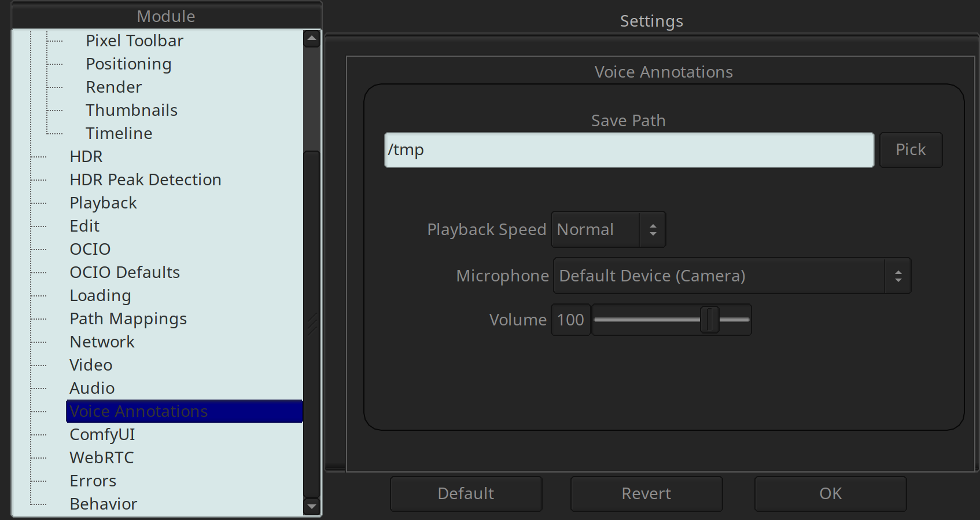Select OCIO Defaults in tree
Screen dimensions: 980x520
point(124,272)
